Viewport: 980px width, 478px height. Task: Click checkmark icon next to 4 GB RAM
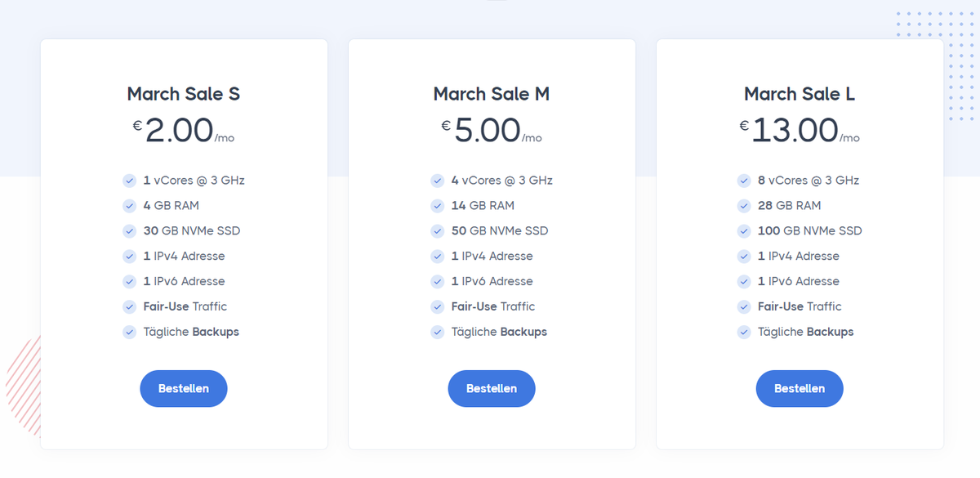[x=129, y=206]
